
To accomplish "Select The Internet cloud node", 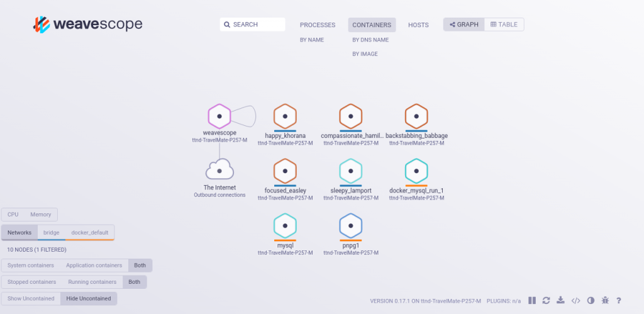I will pos(219,169).
